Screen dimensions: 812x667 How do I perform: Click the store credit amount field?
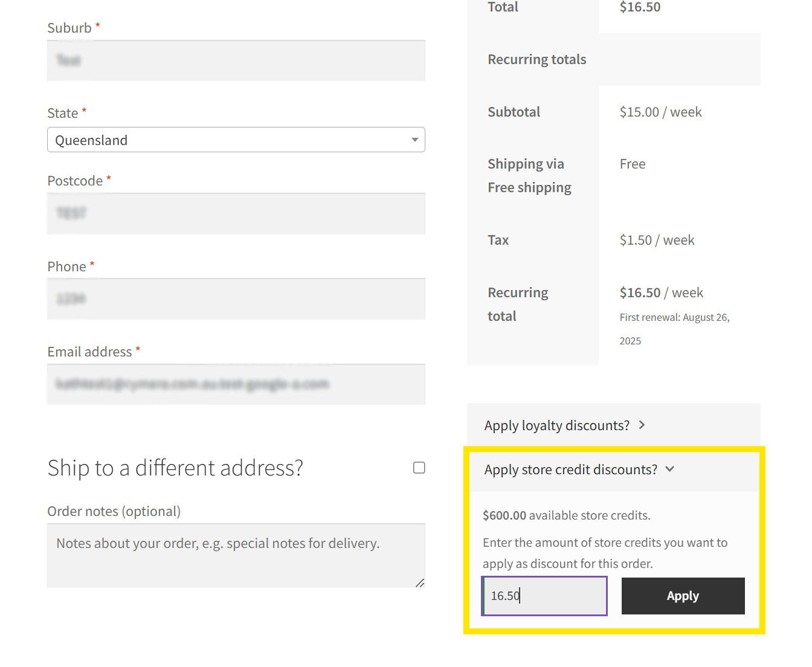544,596
